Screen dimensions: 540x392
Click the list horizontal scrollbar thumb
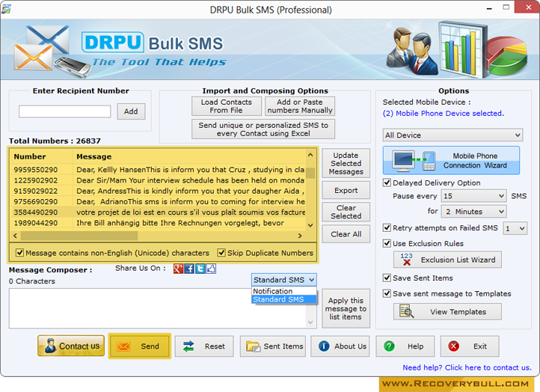tap(79, 236)
